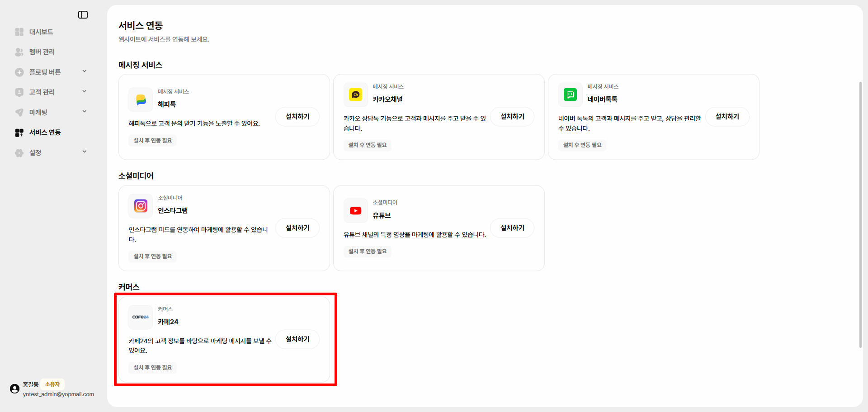Click 설치 후 연동 필요 tag on 카페24
The image size is (868, 412).
[153, 368]
